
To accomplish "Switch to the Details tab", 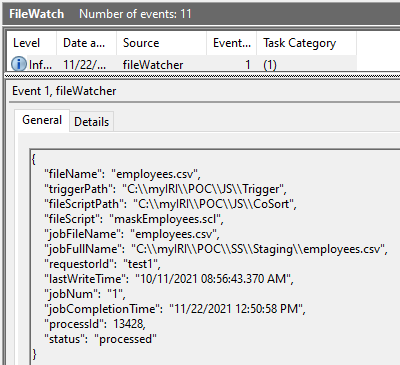I will [92, 122].
